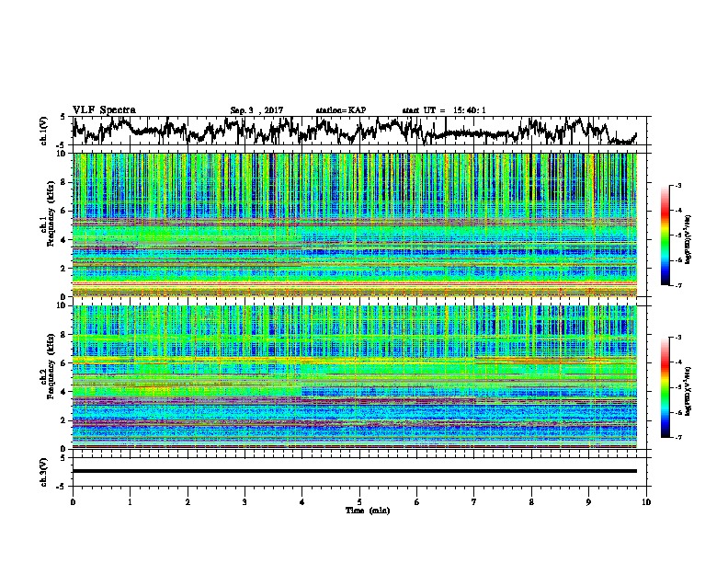Click the time axis tick label "1"
Image resolution: width=728 pixels, height=563 pixels.
pyautogui.click(x=130, y=502)
